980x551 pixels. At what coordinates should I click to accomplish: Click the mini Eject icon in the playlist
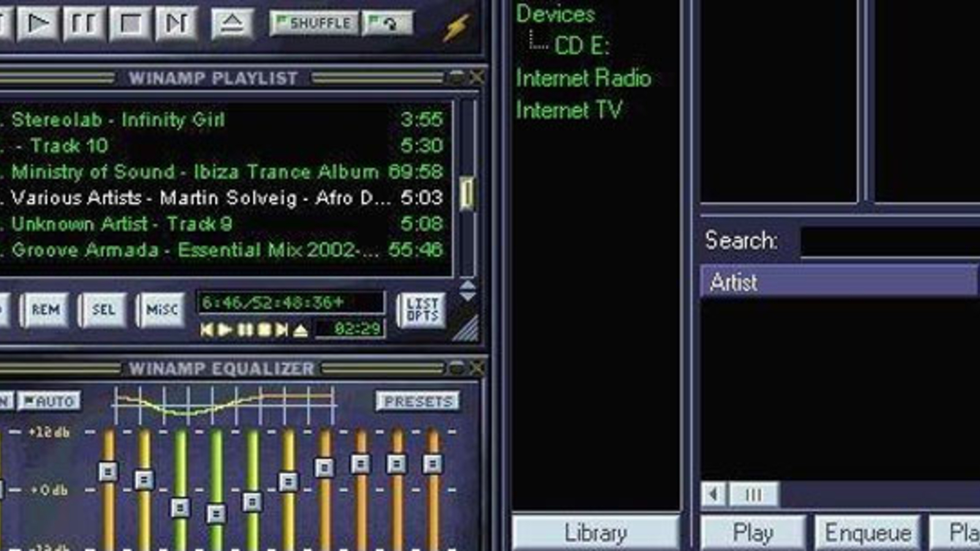[300, 330]
